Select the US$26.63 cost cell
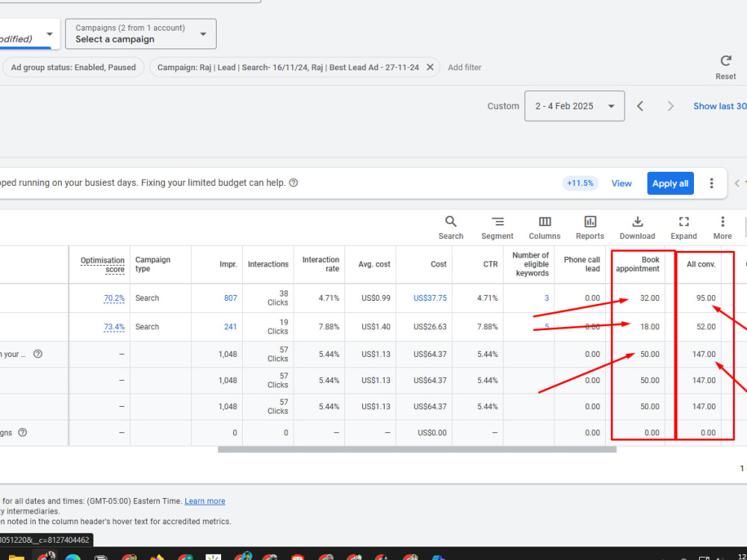Screen dimensions: 747x560 coord(430,327)
